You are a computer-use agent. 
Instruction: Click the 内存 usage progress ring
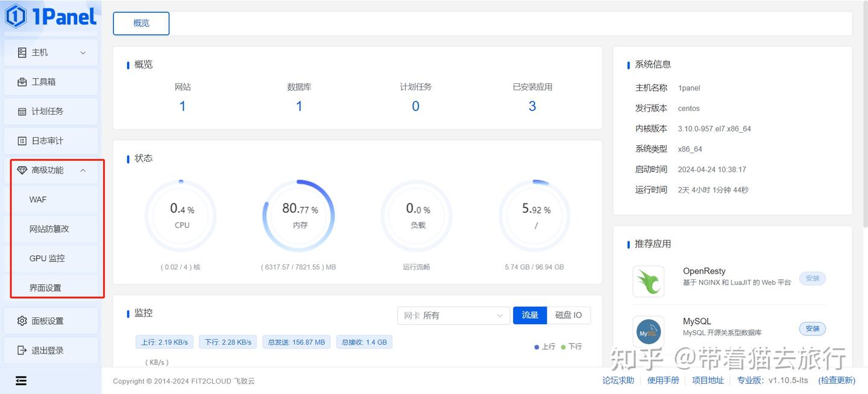(x=298, y=215)
